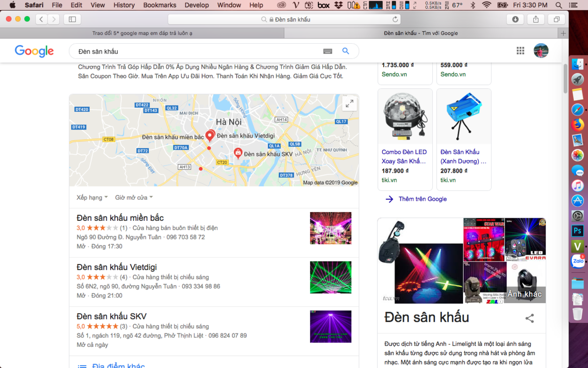Select the Đèn sân khấu - Tìm với Google tab
Image resolution: width=588 pixels, height=368 pixels.
pos(421,33)
